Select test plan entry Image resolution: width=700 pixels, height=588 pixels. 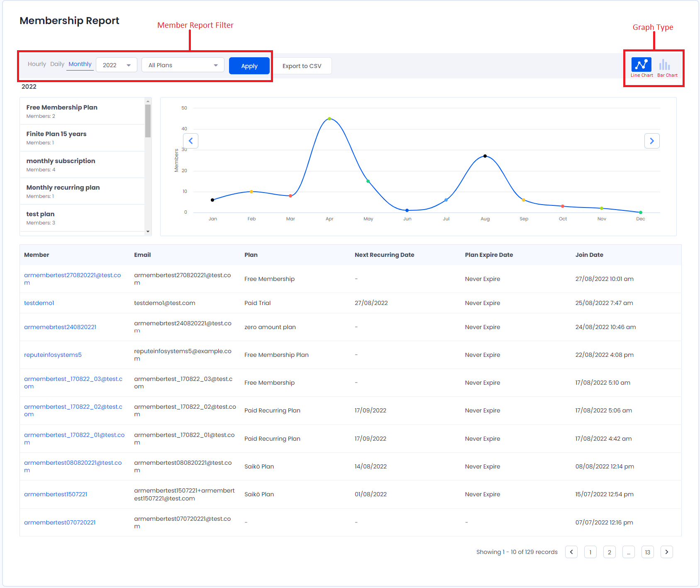[x=82, y=218]
